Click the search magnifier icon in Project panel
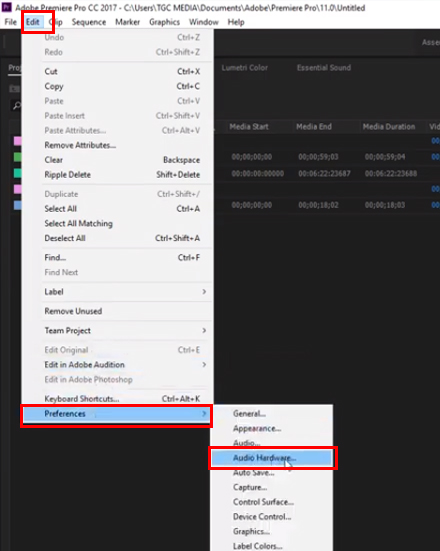This screenshot has height=551, width=440. (x=16, y=105)
